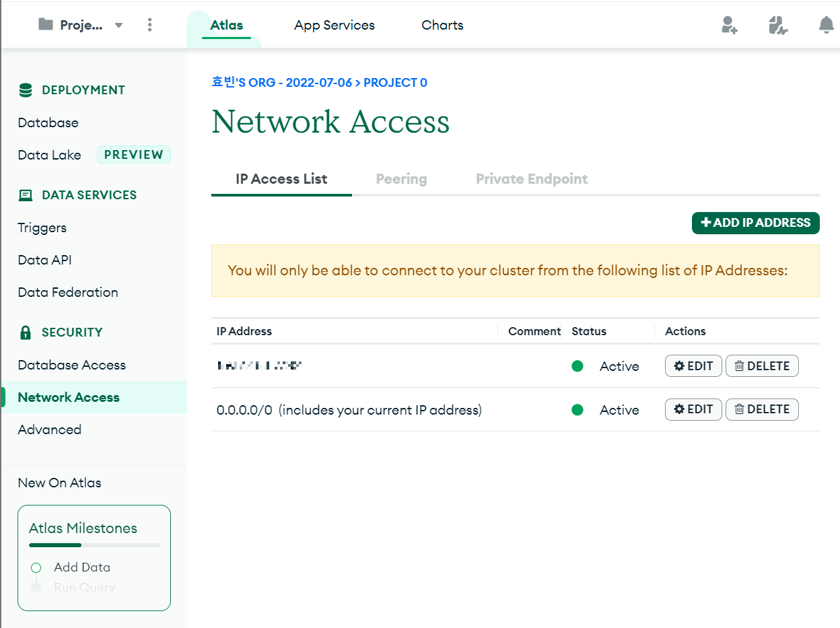
Task: Open Data Federation in the sidebar
Action: click(68, 292)
